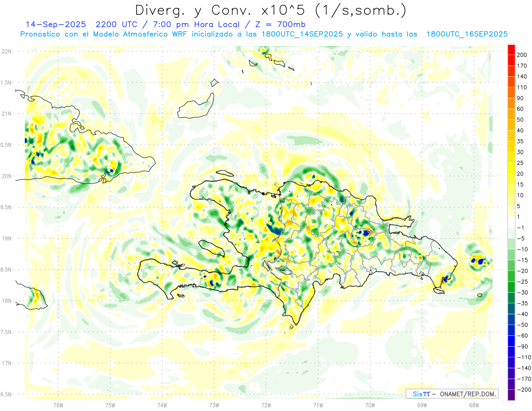Click the 21N latitude label
532x411 pixels.
click(x=7, y=114)
